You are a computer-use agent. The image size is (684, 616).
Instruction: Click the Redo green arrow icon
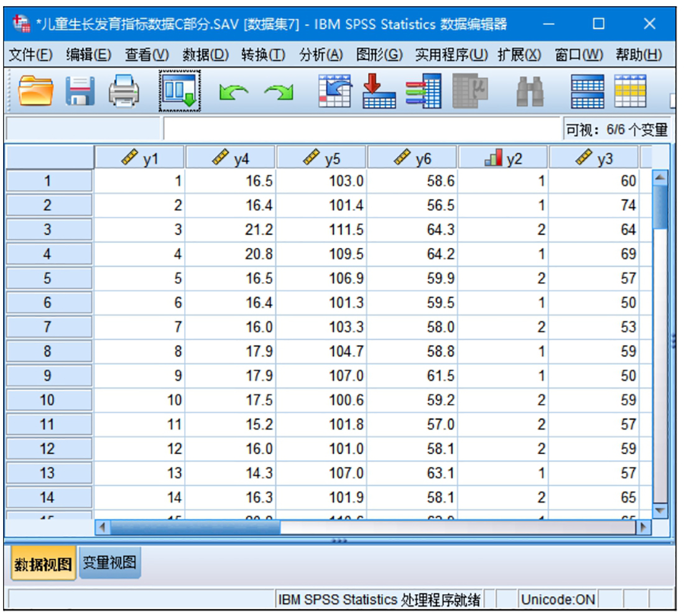coord(278,92)
